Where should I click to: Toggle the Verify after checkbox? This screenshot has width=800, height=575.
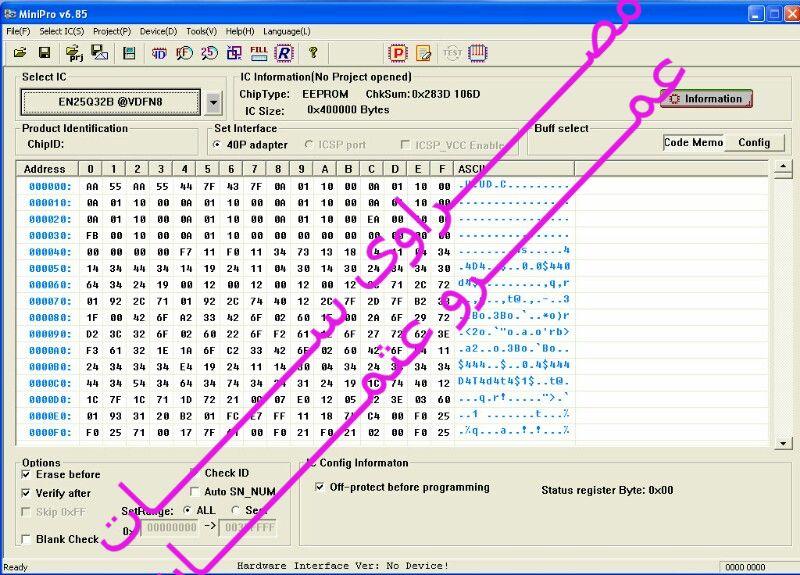click(26, 493)
